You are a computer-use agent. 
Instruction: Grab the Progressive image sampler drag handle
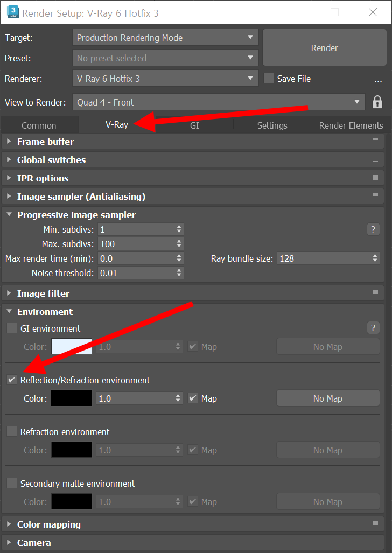(375, 214)
